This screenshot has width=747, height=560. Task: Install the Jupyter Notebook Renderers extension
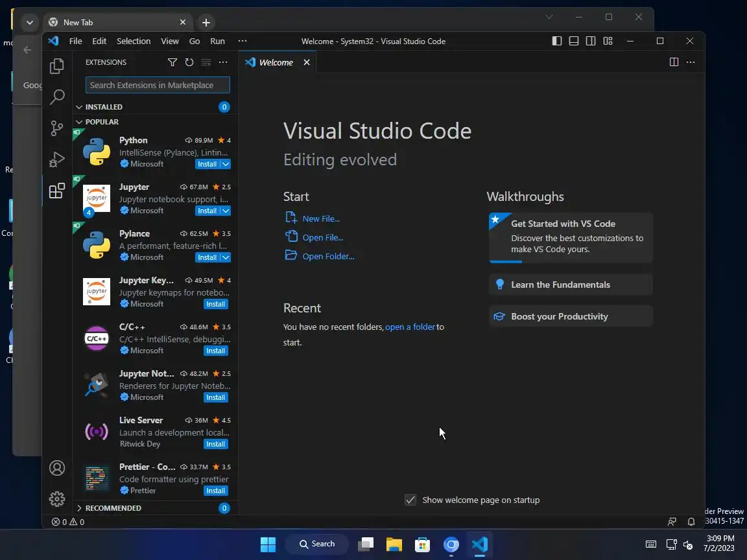coord(216,397)
